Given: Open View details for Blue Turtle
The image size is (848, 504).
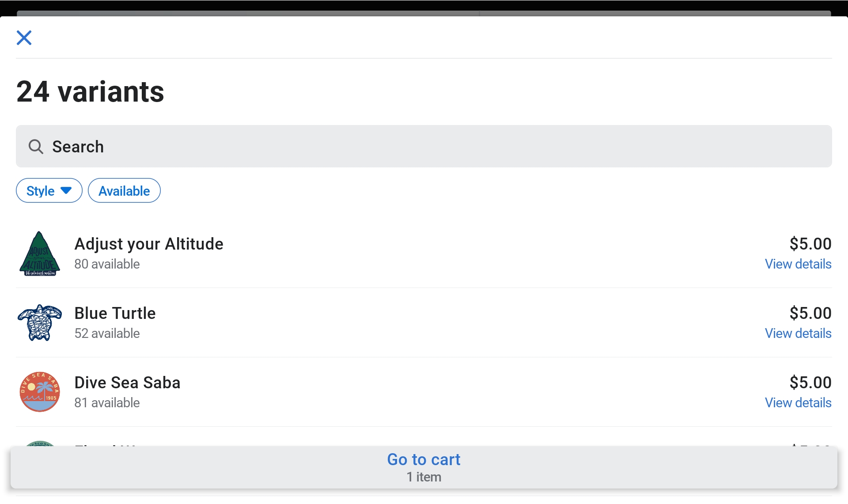Looking at the screenshot, I should 798,333.
